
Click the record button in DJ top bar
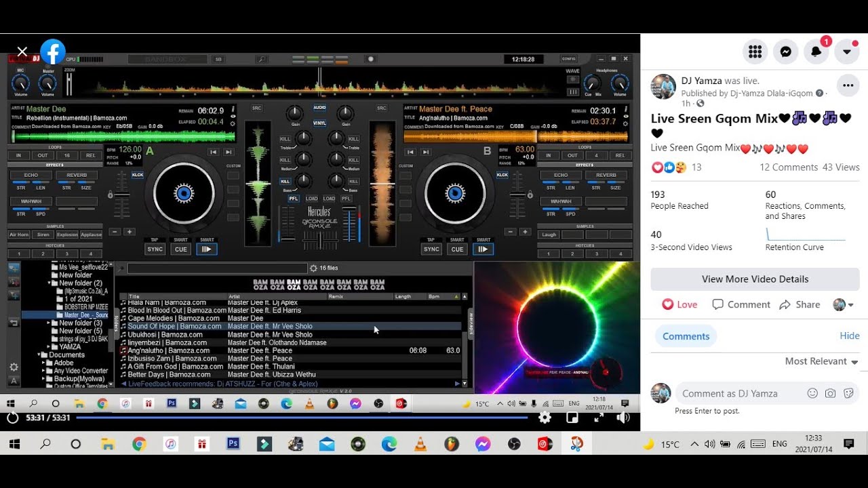click(x=370, y=59)
